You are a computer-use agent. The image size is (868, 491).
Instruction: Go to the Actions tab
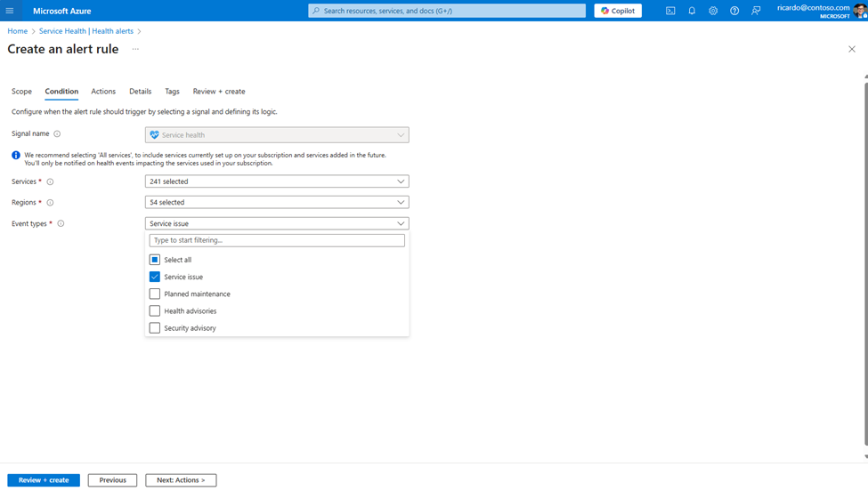click(103, 92)
